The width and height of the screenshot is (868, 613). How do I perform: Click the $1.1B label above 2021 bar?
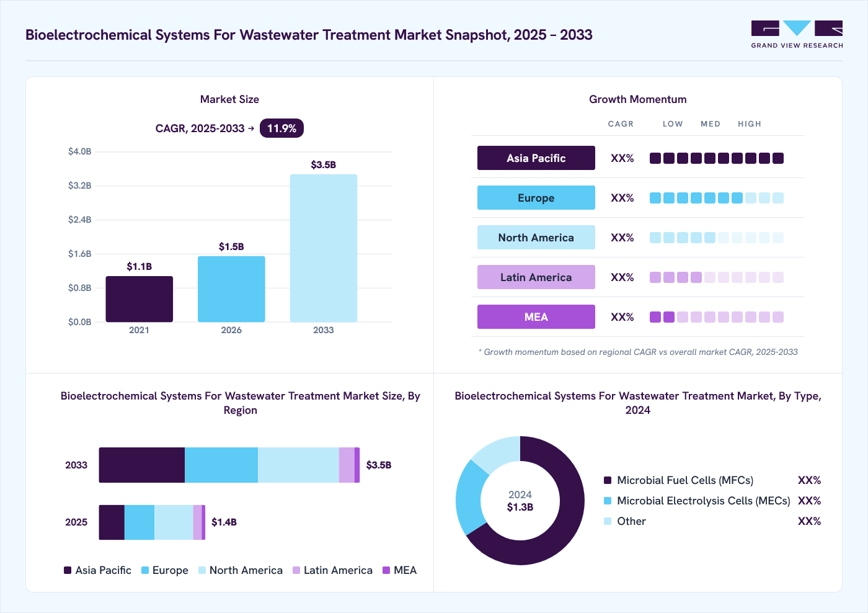point(139,266)
